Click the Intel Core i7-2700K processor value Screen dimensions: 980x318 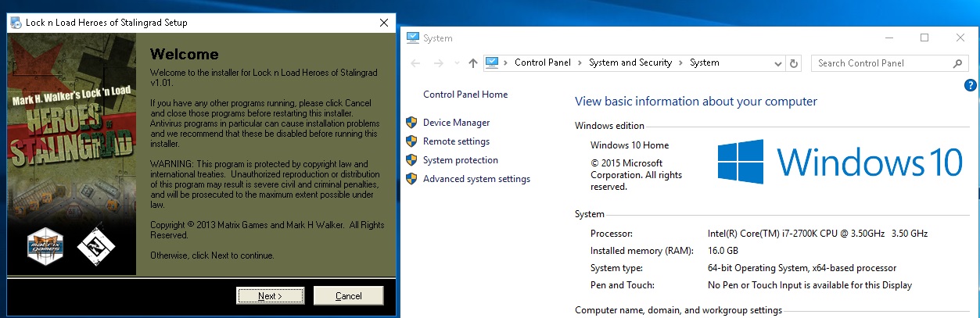pos(817,234)
